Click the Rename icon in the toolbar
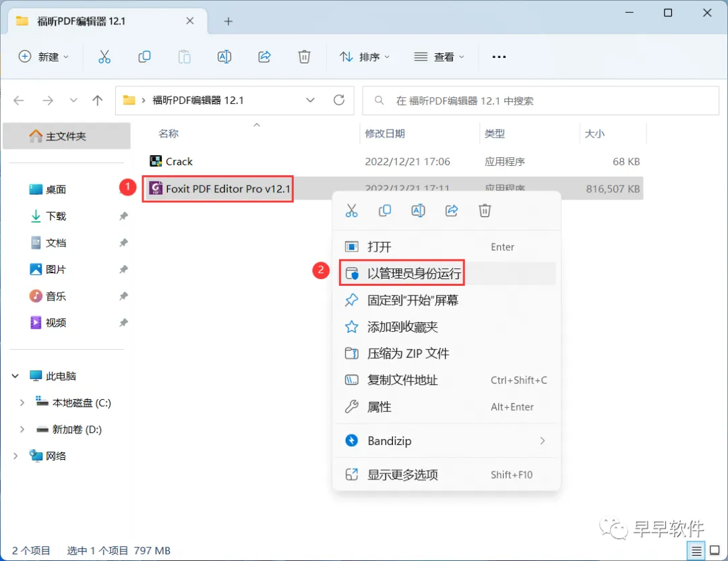 [x=224, y=57]
